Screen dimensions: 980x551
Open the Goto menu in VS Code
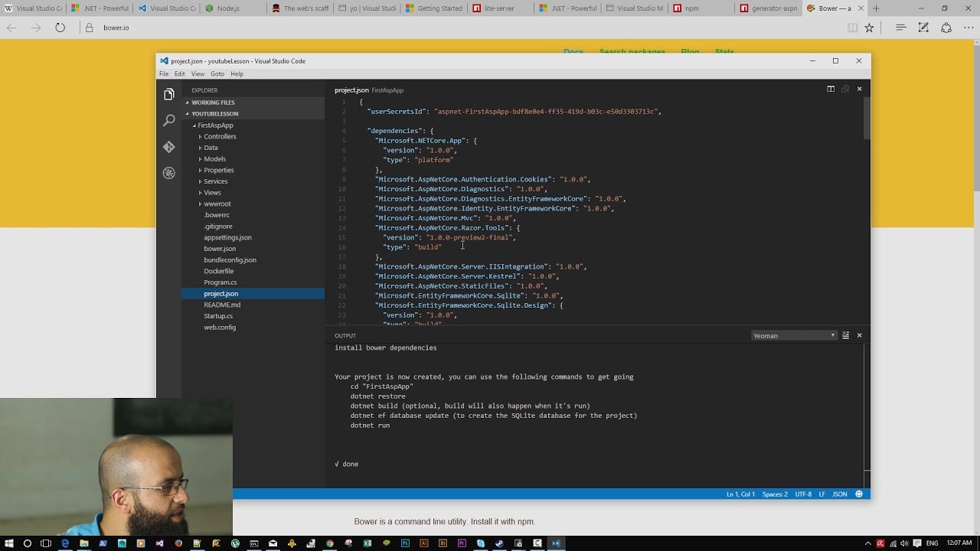(217, 74)
